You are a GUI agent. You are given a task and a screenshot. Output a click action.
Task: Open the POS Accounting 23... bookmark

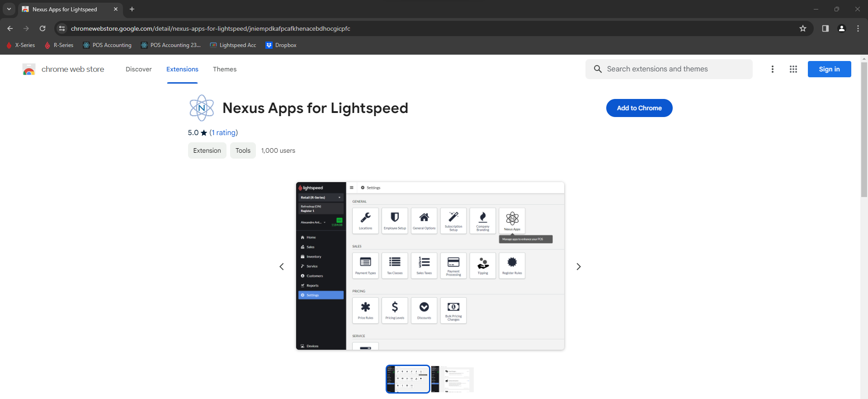pyautogui.click(x=171, y=45)
